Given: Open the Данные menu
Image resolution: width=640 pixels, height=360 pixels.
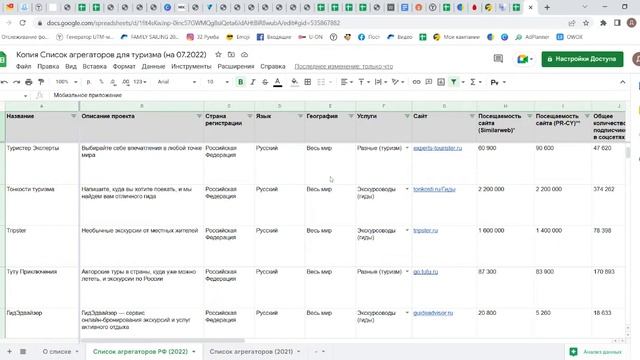Looking at the screenshot, I should click(153, 66).
